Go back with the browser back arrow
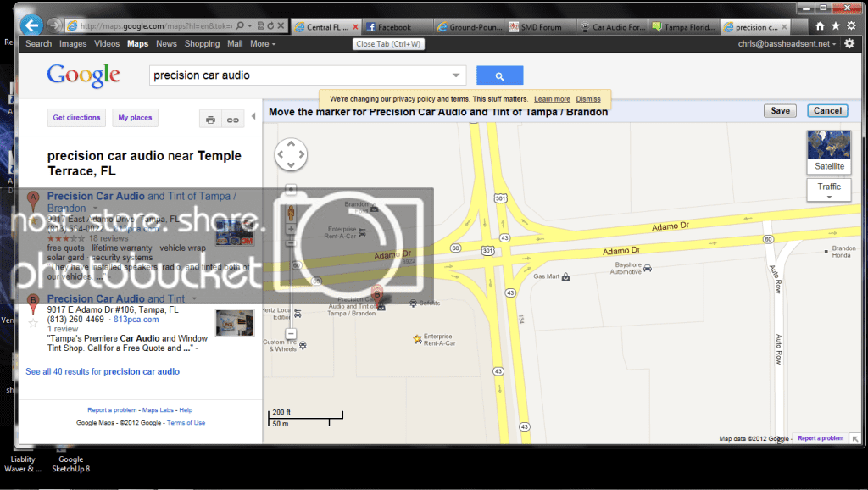 [x=31, y=25]
